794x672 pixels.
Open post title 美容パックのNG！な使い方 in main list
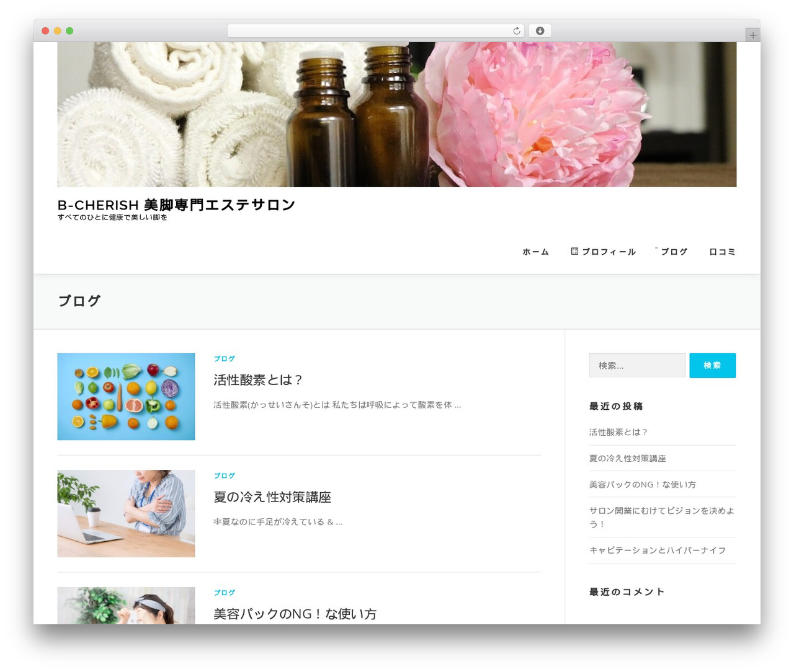[295, 614]
